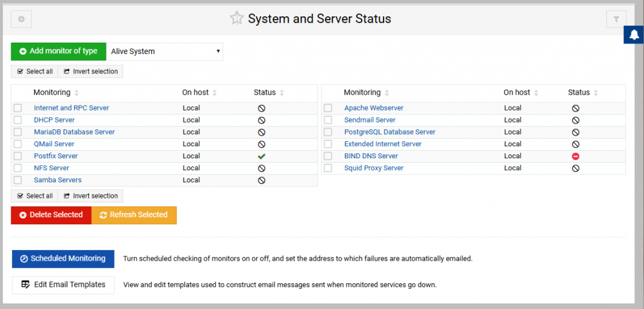Screen dimensions: 644x309
Task: Click the Apache Webserver status icon
Action: [x=575, y=108]
